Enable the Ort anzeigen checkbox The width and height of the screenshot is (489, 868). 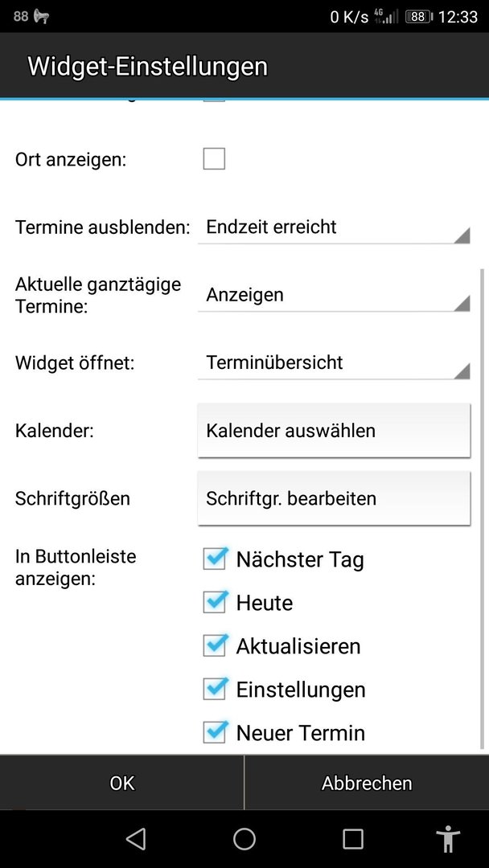pos(214,159)
